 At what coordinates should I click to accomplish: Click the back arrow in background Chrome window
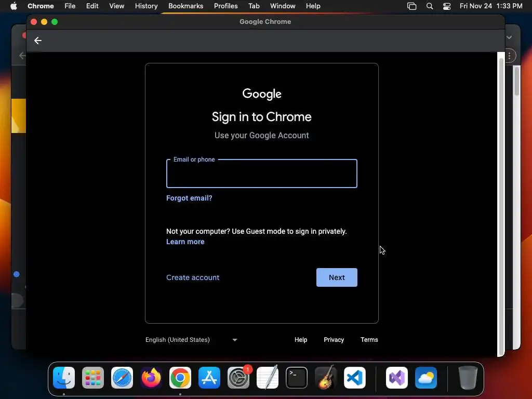click(x=22, y=56)
